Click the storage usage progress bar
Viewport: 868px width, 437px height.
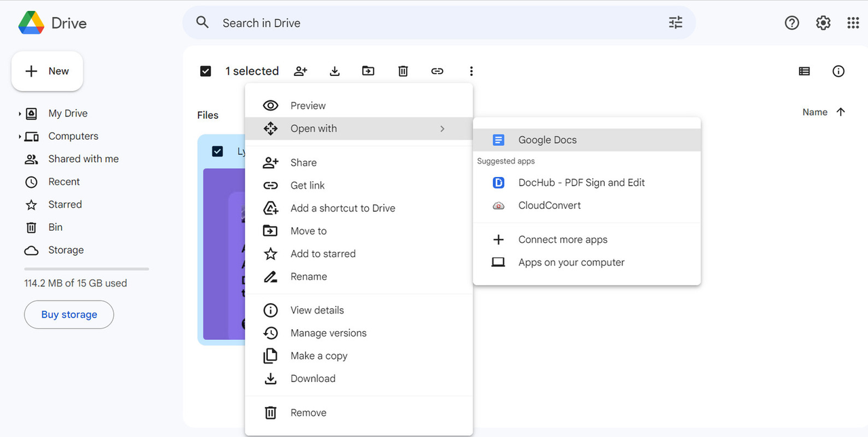(86, 269)
